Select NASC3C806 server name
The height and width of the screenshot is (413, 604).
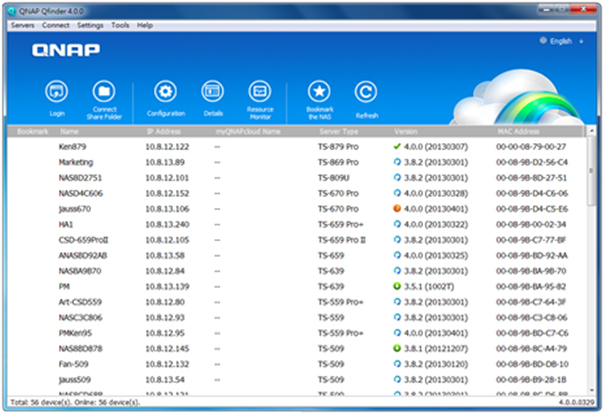coord(80,317)
